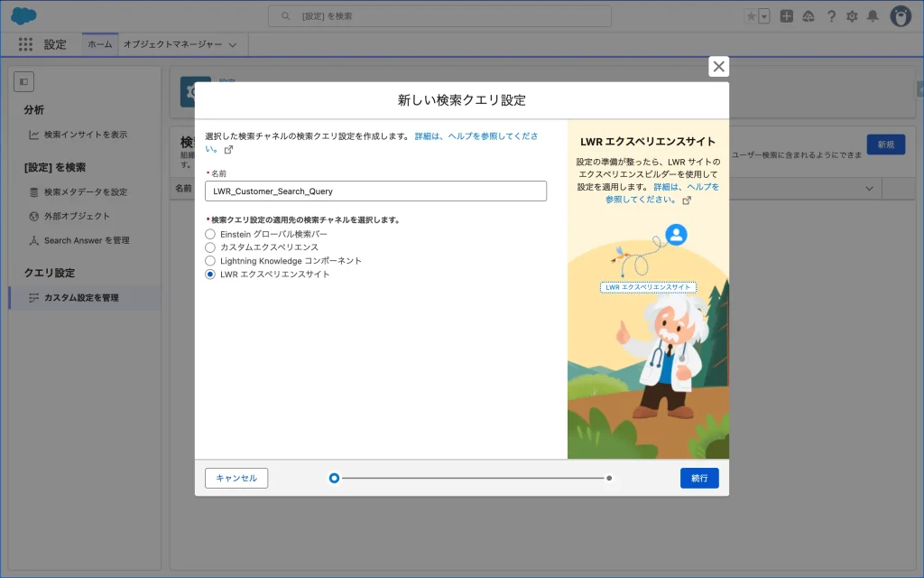Open the setup gear icon
The image size is (924, 578).
pos(851,16)
